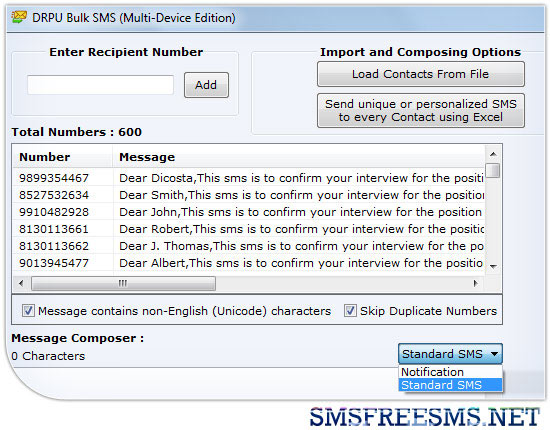Viewport: 550px width, 430px height.
Task: Click Send unique or personalized SMS button
Action: pos(421,110)
